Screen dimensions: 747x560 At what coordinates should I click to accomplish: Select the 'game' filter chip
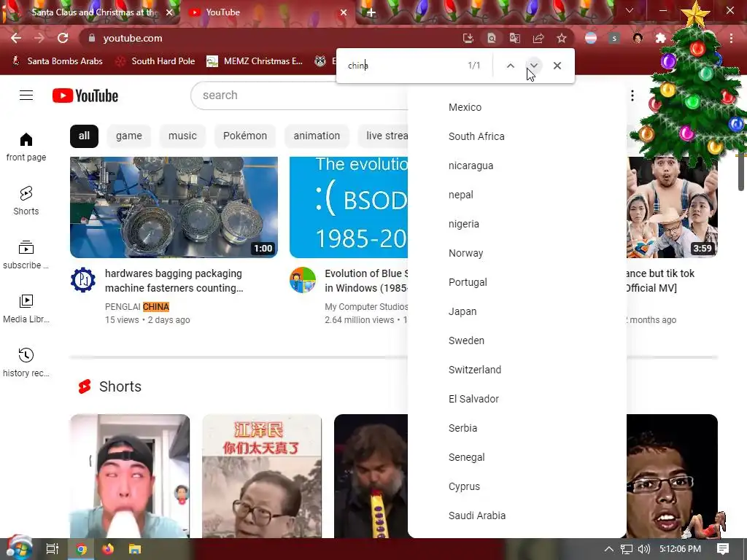128,136
